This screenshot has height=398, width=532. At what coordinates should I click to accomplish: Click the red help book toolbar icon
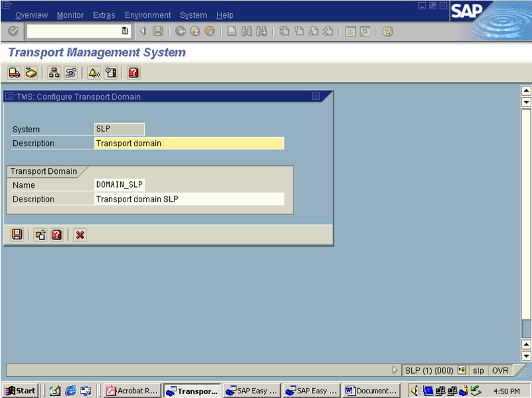click(133, 73)
